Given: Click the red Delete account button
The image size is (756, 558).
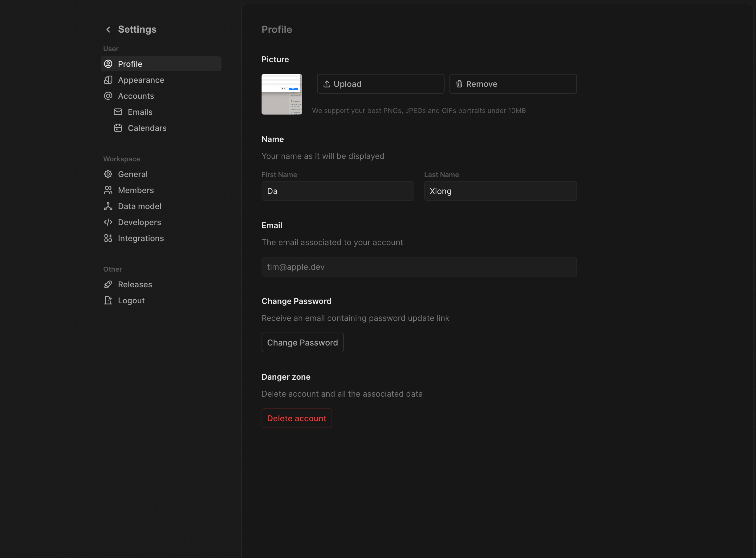Looking at the screenshot, I should click(297, 418).
